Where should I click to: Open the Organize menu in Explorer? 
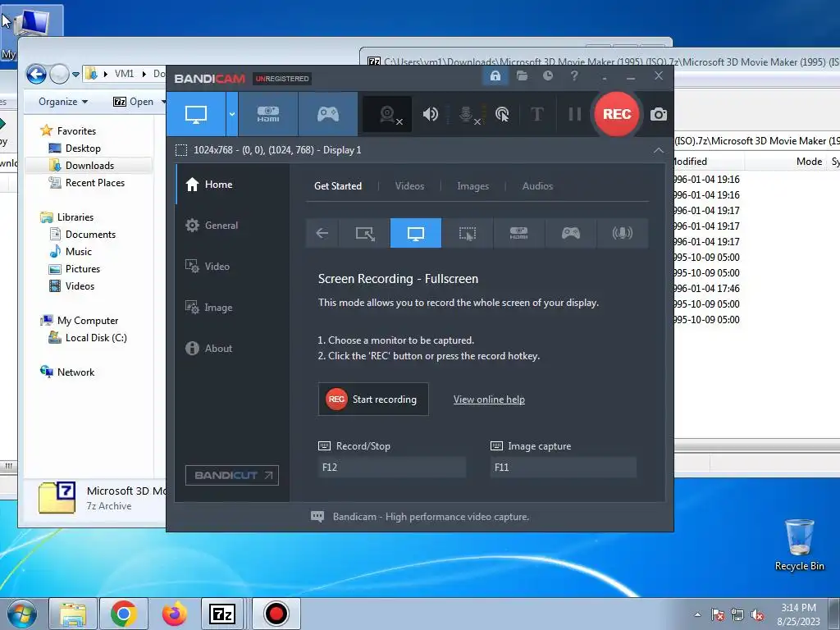62,102
